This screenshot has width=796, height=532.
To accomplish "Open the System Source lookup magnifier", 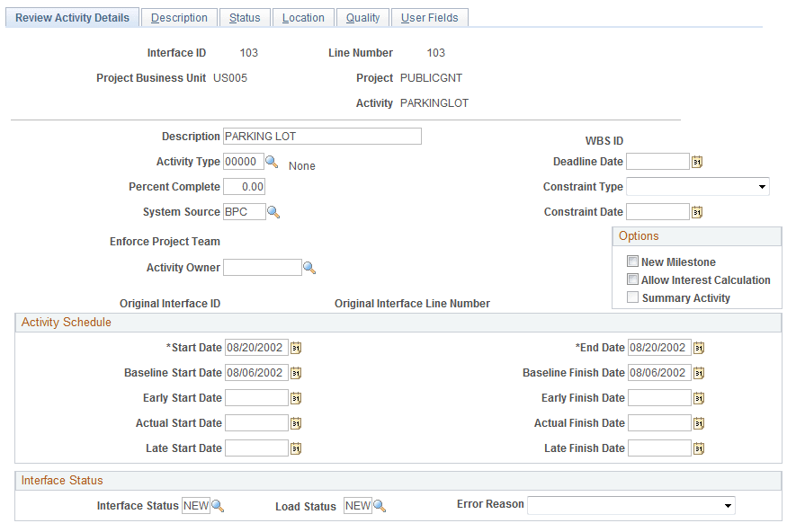I will click(x=273, y=211).
